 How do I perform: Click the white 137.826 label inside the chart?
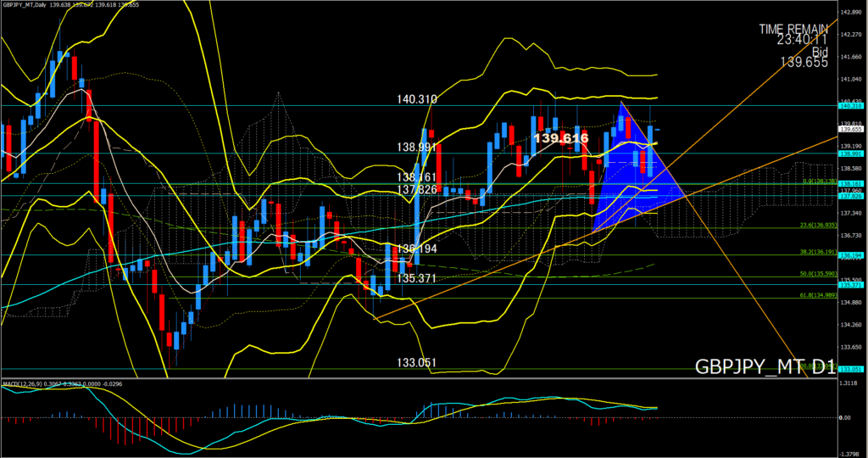point(417,190)
